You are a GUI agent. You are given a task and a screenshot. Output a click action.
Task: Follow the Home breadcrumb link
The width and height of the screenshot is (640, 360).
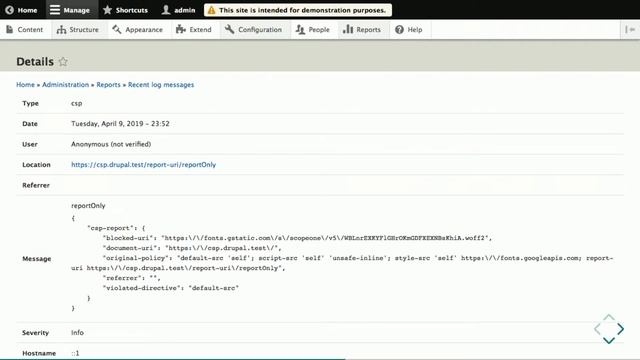[x=25, y=84]
